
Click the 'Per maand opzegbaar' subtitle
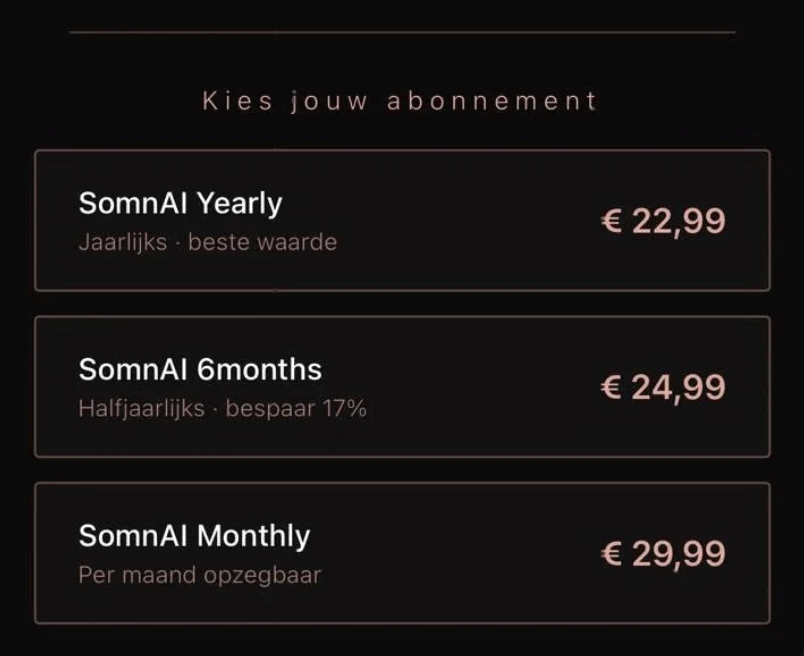(x=199, y=575)
